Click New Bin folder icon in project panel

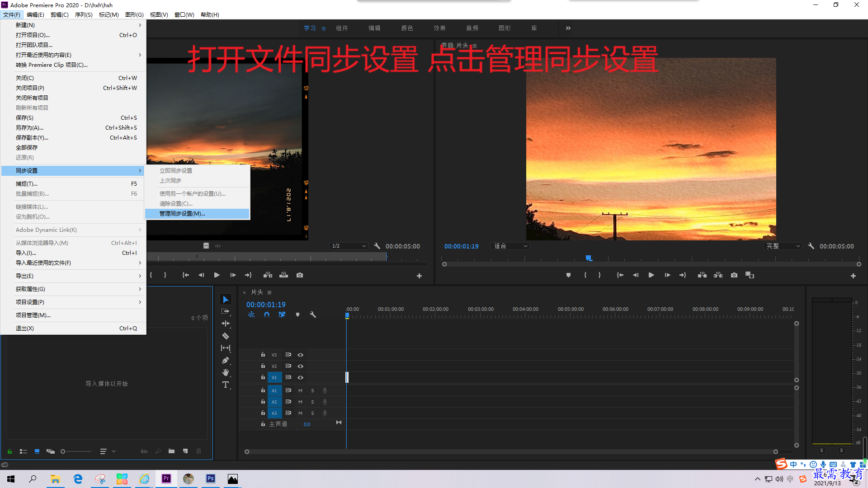click(x=171, y=451)
